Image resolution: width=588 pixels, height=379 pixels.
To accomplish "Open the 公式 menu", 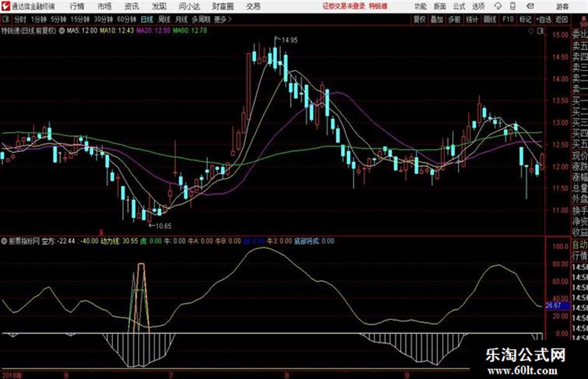I will click(x=459, y=6).
